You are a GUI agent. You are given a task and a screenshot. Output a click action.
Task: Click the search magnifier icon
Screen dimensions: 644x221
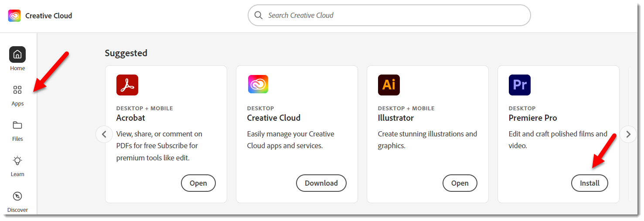pyautogui.click(x=259, y=15)
